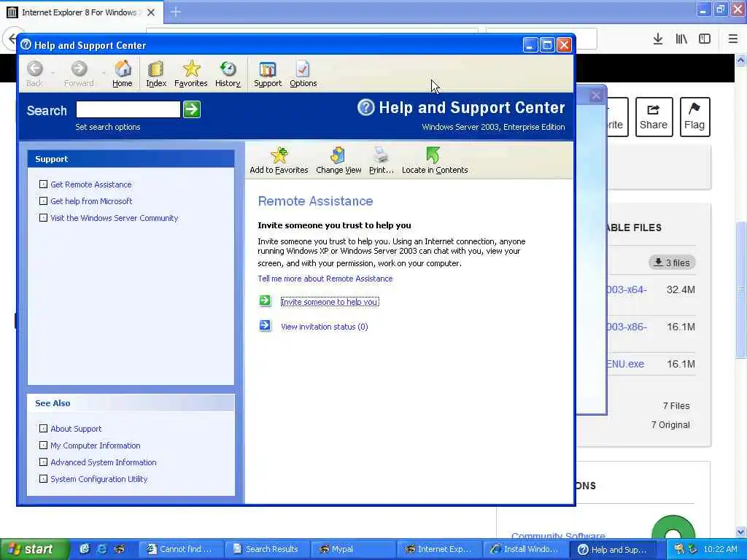The width and height of the screenshot is (747, 560).
Task: Click Help and Support Center title icon
Action: click(26, 44)
